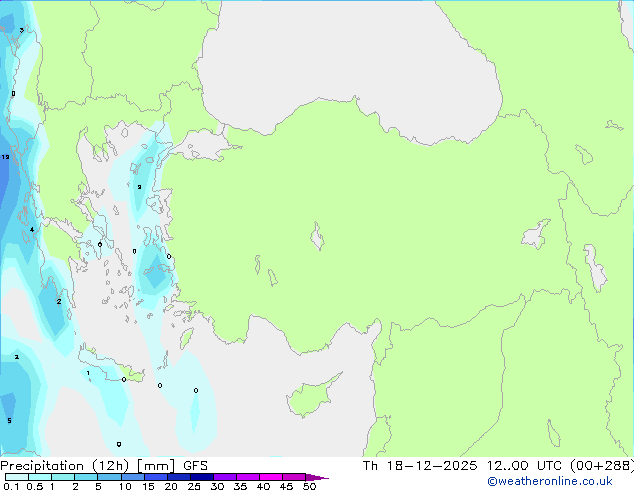The image size is (634, 490).
Task: Click the 12 precipitation value on the map
Action: pyautogui.click(x=5, y=157)
